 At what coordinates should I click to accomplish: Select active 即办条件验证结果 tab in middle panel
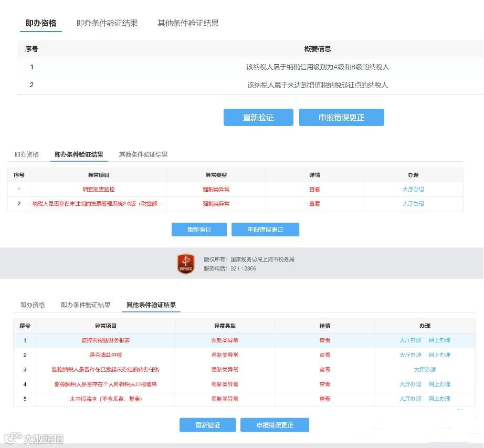click(79, 154)
